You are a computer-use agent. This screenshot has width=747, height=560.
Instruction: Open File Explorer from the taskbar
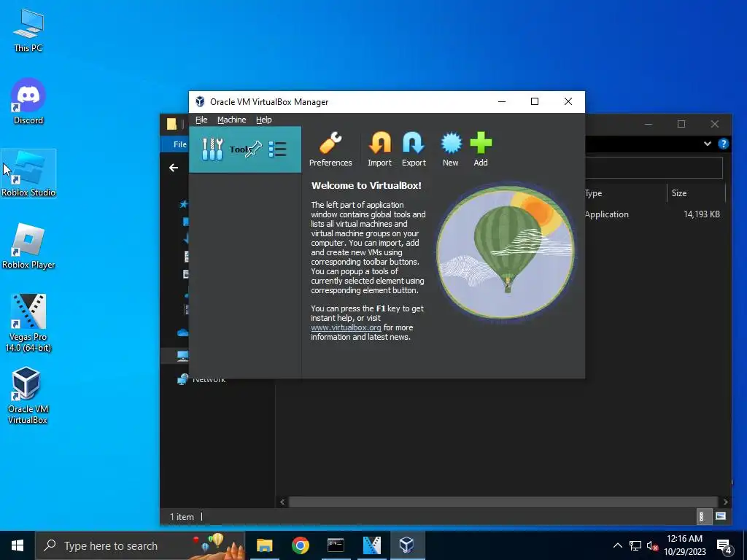click(x=264, y=545)
